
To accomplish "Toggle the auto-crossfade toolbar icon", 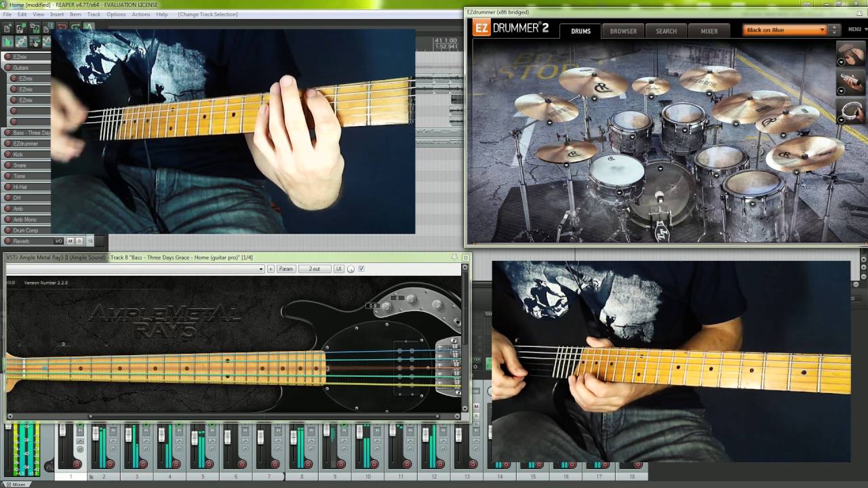I will [x=7, y=41].
